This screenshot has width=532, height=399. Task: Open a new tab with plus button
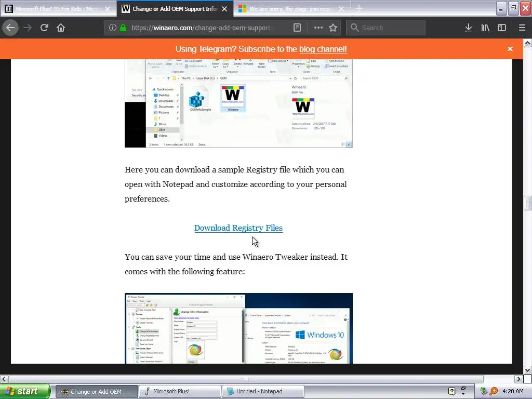(x=358, y=9)
